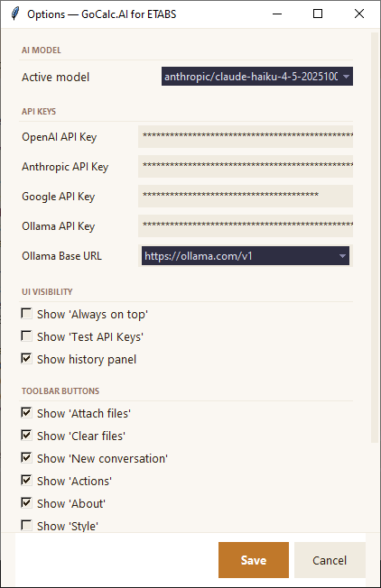Viewport: 381px width, 588px height.
Task: Click the OpenAI API Key field
Action: pos(246,136)
